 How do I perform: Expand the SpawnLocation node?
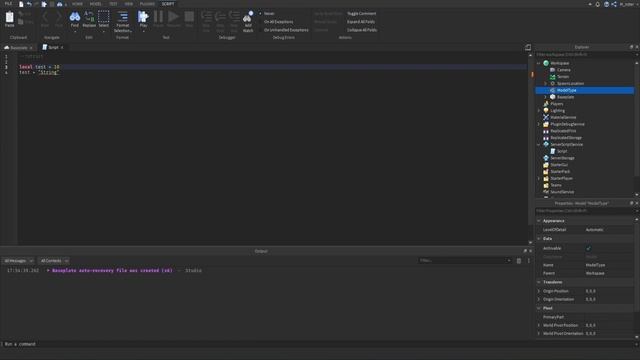(x=545, y=84)
